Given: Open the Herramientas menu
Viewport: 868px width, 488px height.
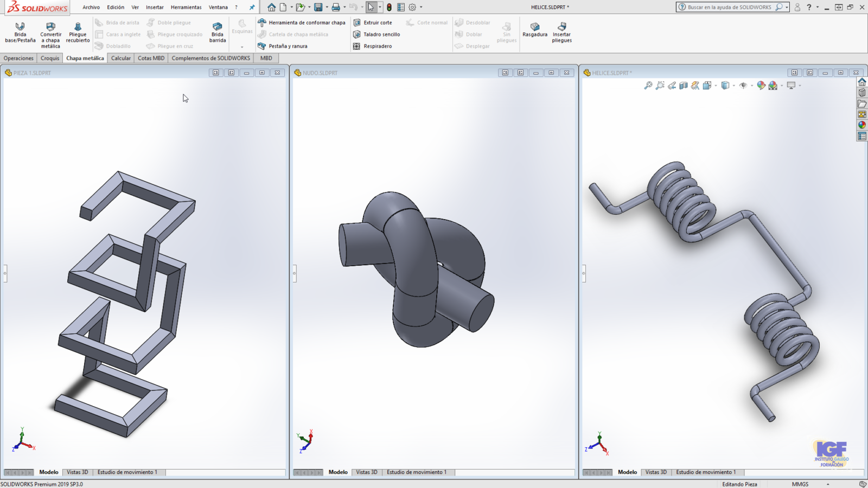Looking at the screenshot, I should pyautogui.click(x=186, y=7).
